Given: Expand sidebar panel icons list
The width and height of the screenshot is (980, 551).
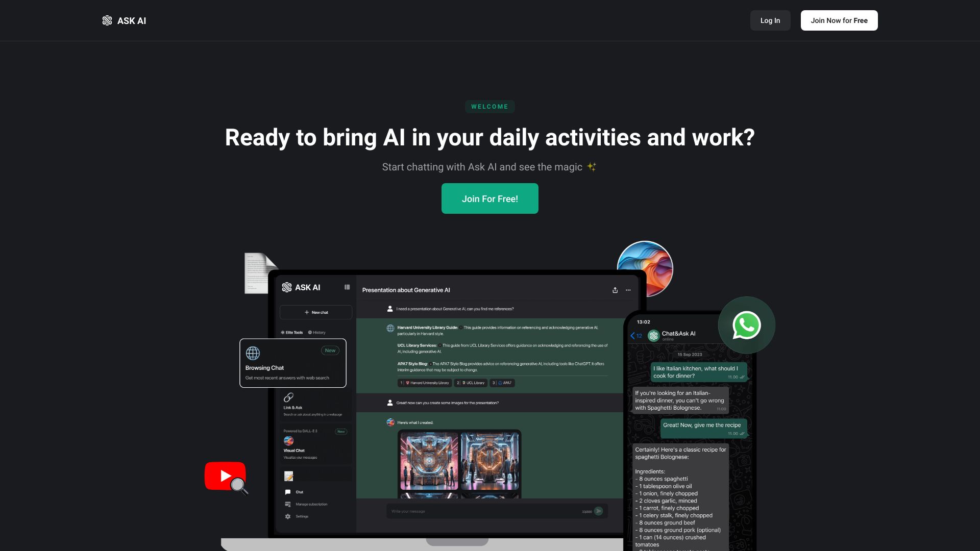Looking at the screenshot, I should (347, 287).
